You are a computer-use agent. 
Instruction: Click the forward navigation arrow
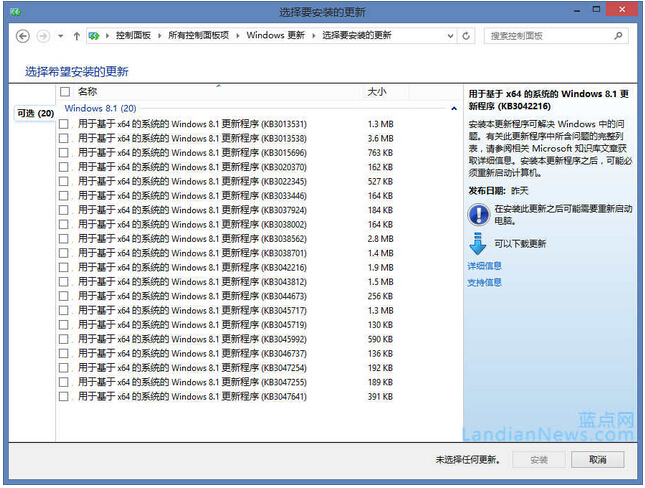[43, 36]
